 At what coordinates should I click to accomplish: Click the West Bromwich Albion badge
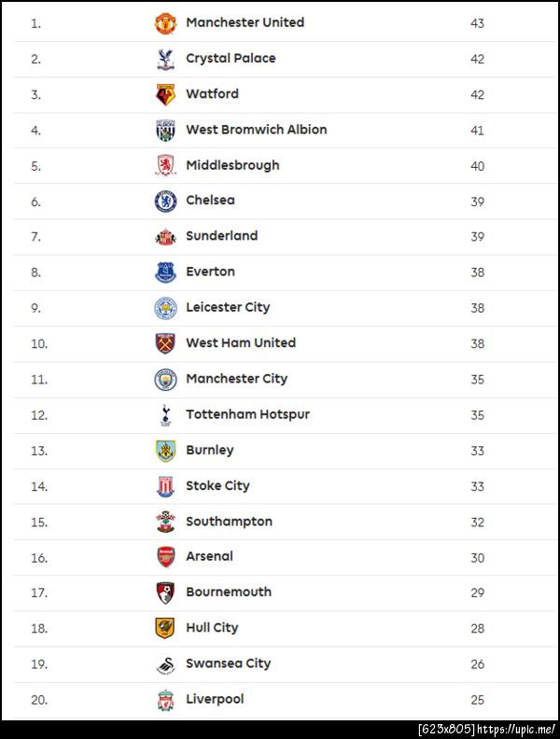click(165, 130)
